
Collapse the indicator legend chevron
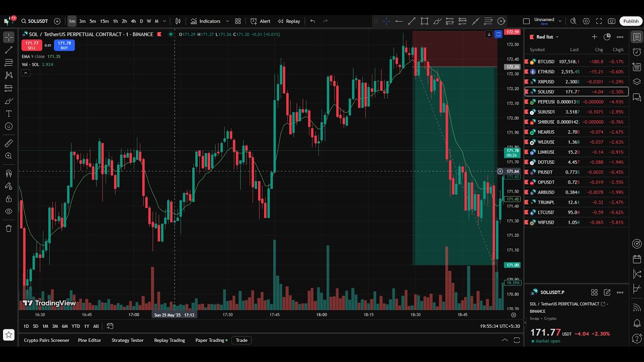[x=25, y=73]
